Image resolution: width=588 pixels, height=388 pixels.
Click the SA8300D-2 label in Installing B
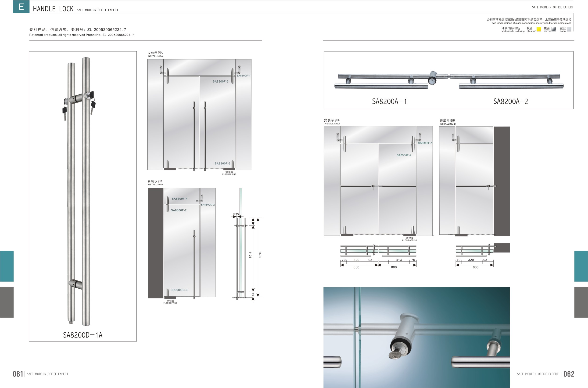coord(208,205)
